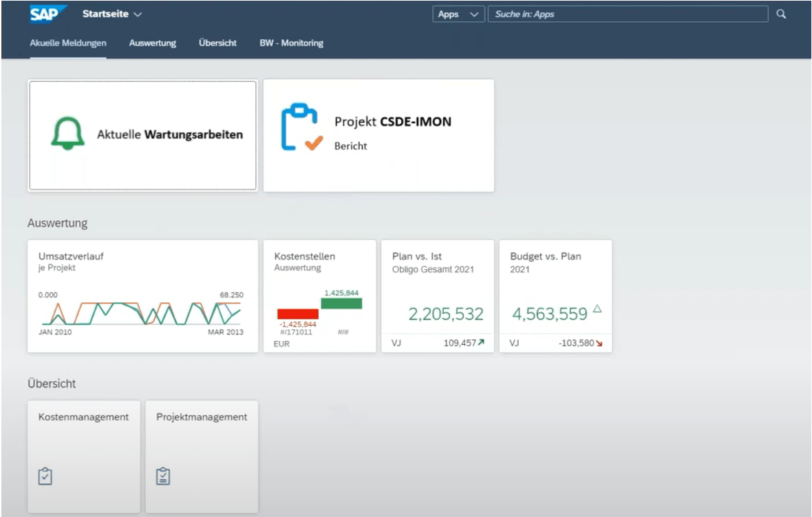Click the Obligo Gesamt 2021 subtitle
The width and height of the screenshot is (812, 517).
coord(433,269)
